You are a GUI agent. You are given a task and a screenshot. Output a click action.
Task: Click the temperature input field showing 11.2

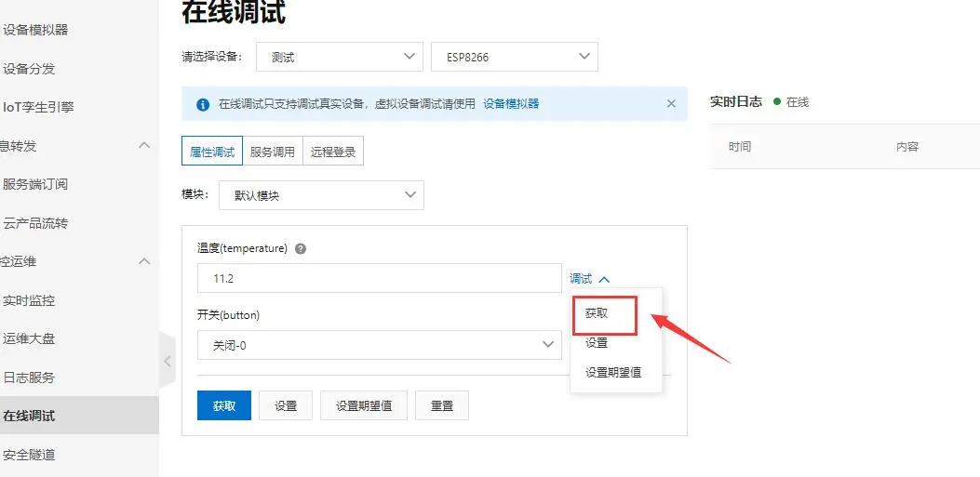379,278
